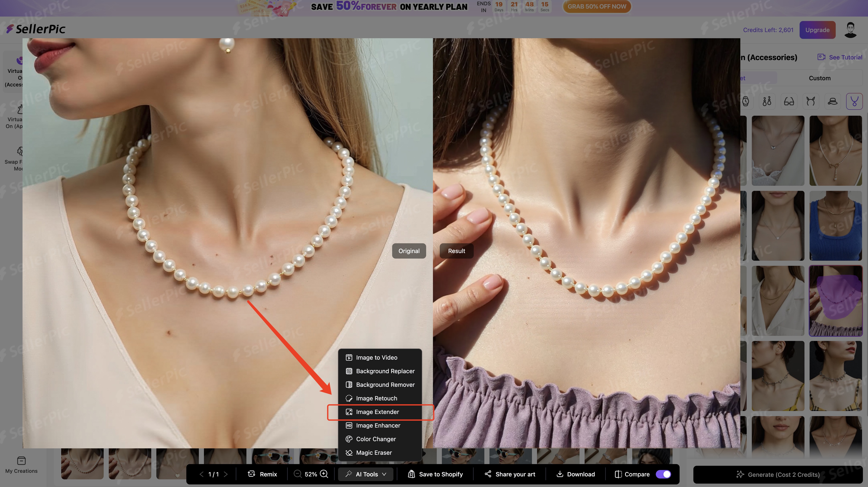This screenshot has height=487, width=868.
Task: Click the Remix icon in bottom toolbar
Action: pyautogui.click(x=251, y=474)
